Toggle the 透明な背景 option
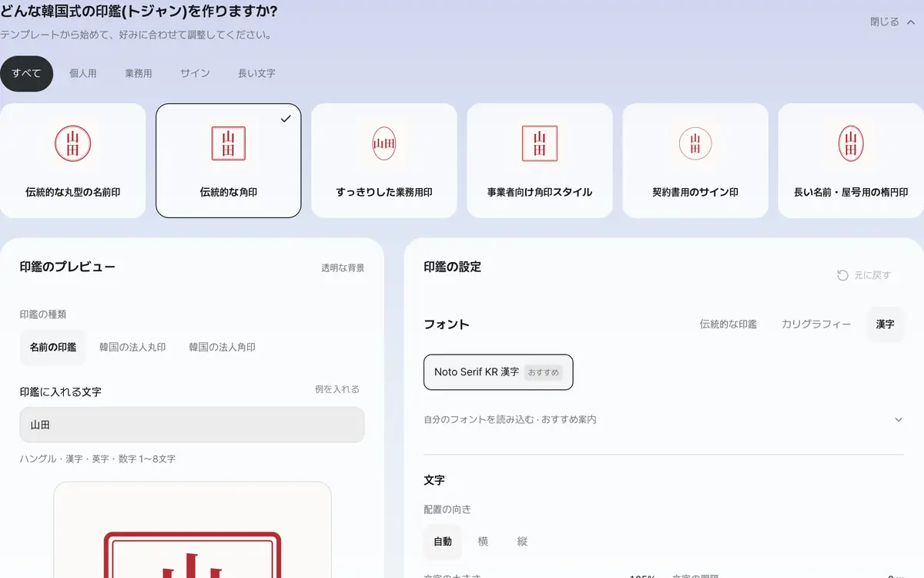This screenshot has width=924, height=578. tap(343, 268)
